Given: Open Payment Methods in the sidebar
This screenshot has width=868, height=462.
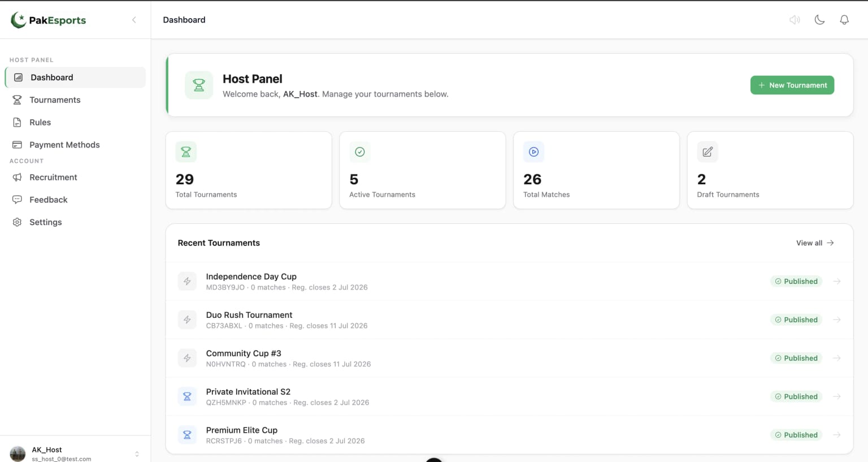Looking at the screenshot, I should tap(75, 145).
